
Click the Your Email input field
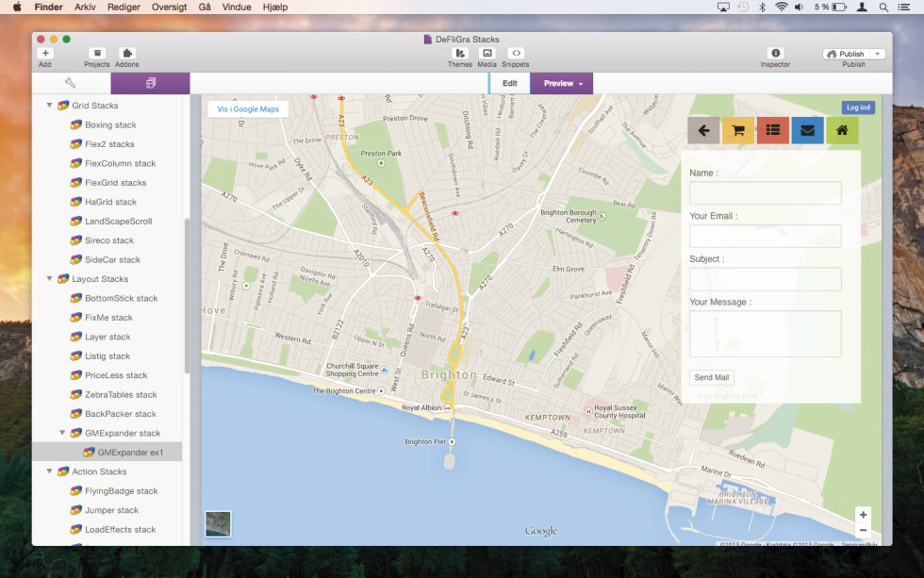pos(766,237)
